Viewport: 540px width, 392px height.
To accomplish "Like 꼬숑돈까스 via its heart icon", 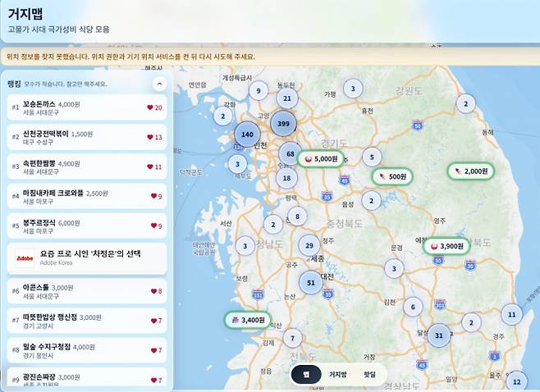I will pyautogui.click(x=150, y=107).
